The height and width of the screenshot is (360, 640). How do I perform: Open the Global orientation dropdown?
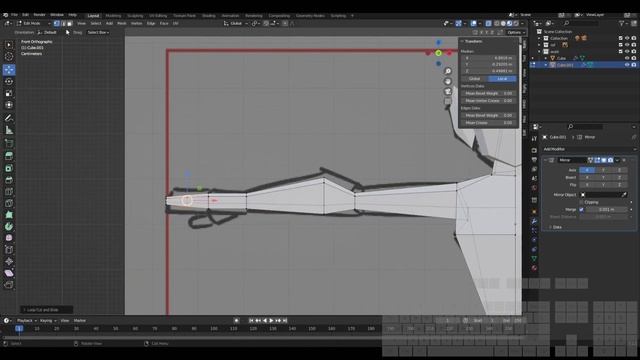[x=236, y=23]
